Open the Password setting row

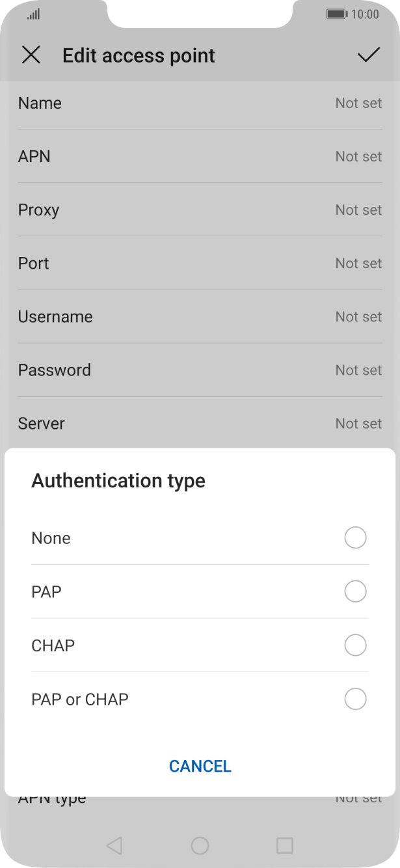(200, 370)
